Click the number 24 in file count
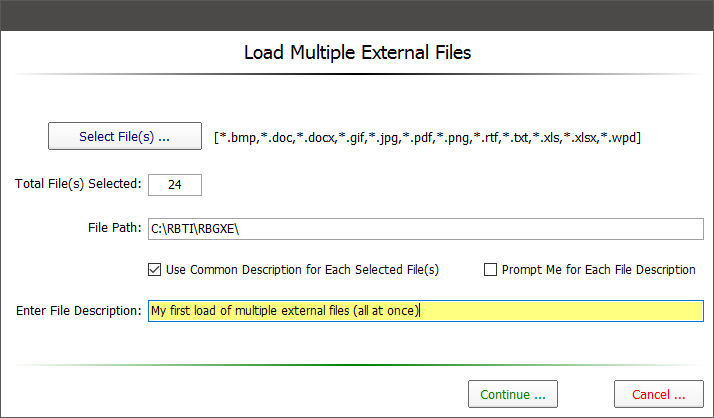Image resolution: width=714 pixels, height=418 pixels. click(175, 184)
